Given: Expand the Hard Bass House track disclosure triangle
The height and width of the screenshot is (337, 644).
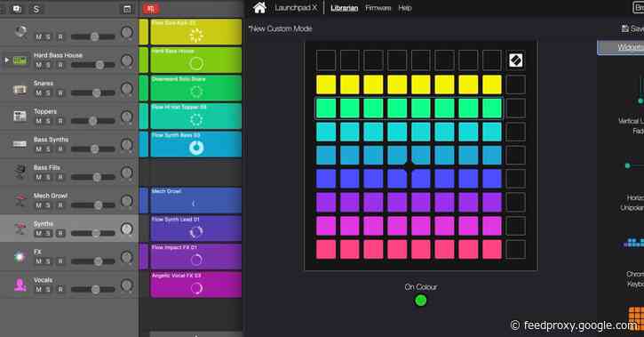Looking at the screenshot, I should 6,60.
